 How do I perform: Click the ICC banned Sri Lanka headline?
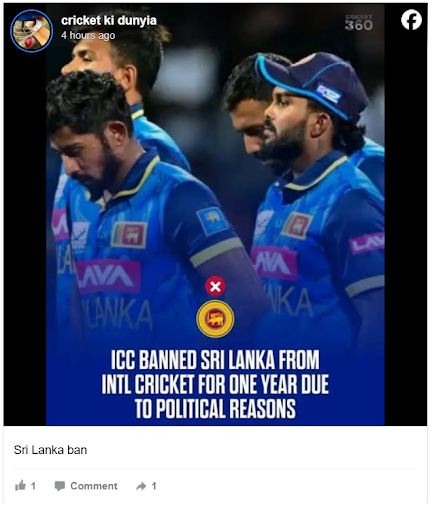click(x=215, y=384)
